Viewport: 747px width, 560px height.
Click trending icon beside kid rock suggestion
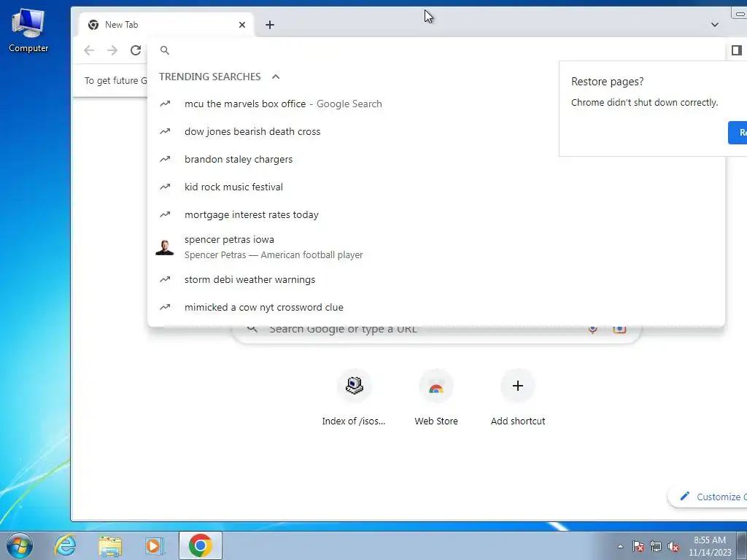(x=165, y=187)
